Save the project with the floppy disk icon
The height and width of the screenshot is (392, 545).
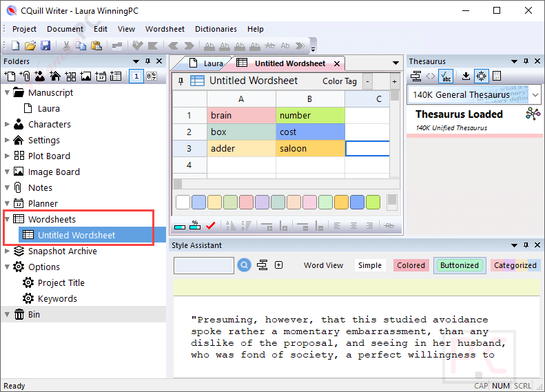coord(45,45)
